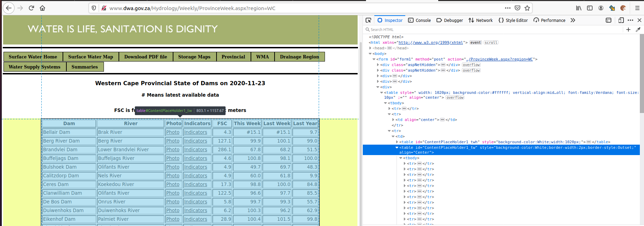644x226 pixels.
Task: Bookmark this page with the star icon
Action: pyautogui.click(x=527, y=8)
